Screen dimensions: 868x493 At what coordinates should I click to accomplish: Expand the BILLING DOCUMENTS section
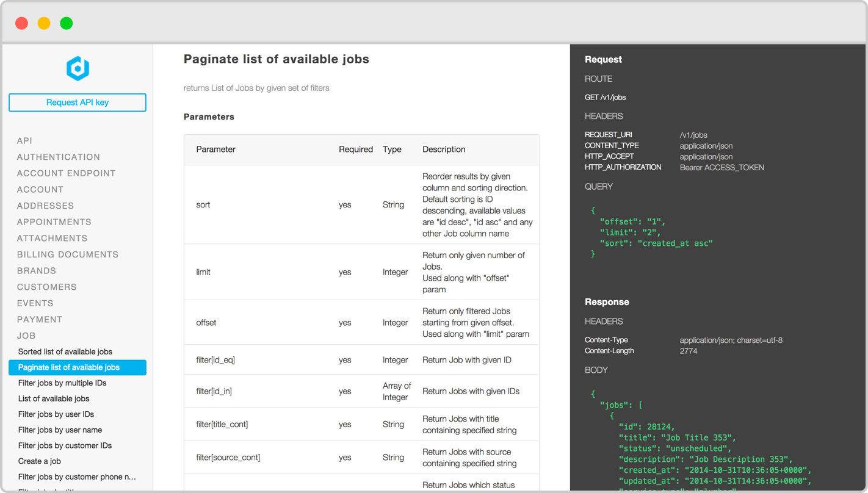pos(67,254)
